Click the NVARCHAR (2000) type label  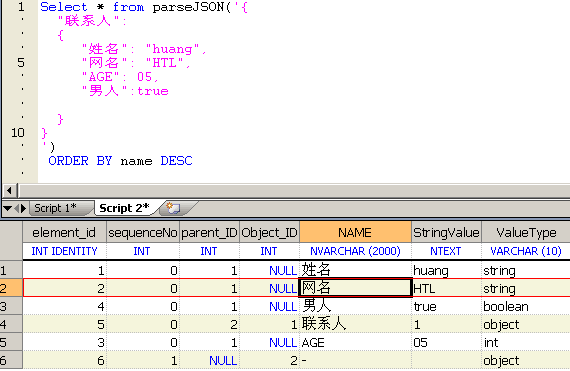pyautogui.click(x=355, y=251)
